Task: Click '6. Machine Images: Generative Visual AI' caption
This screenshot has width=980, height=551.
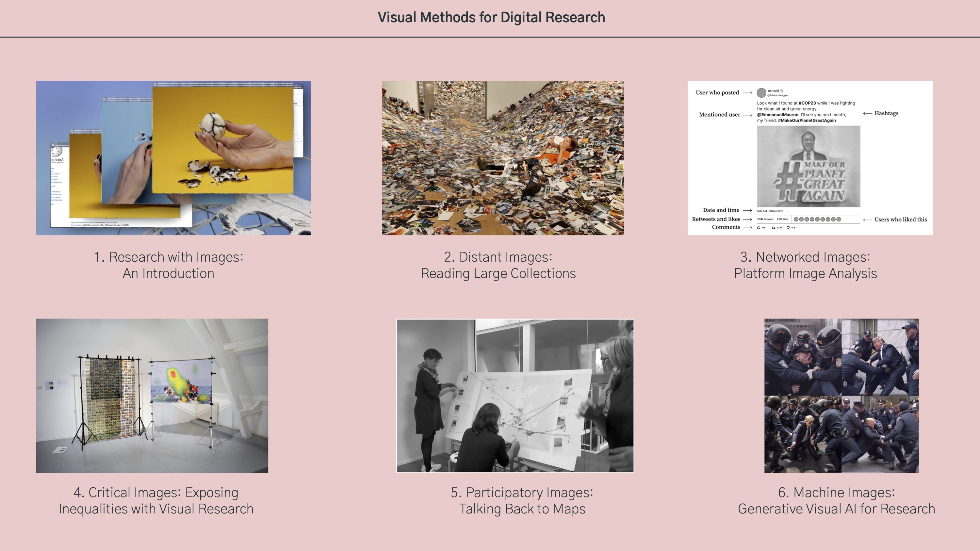Action: tap(836, 500)
